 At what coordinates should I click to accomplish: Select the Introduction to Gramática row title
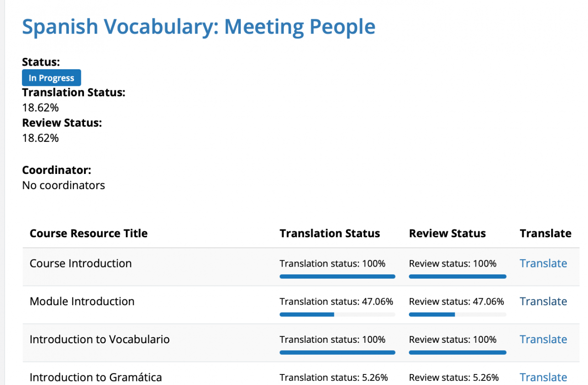(96, 377)
